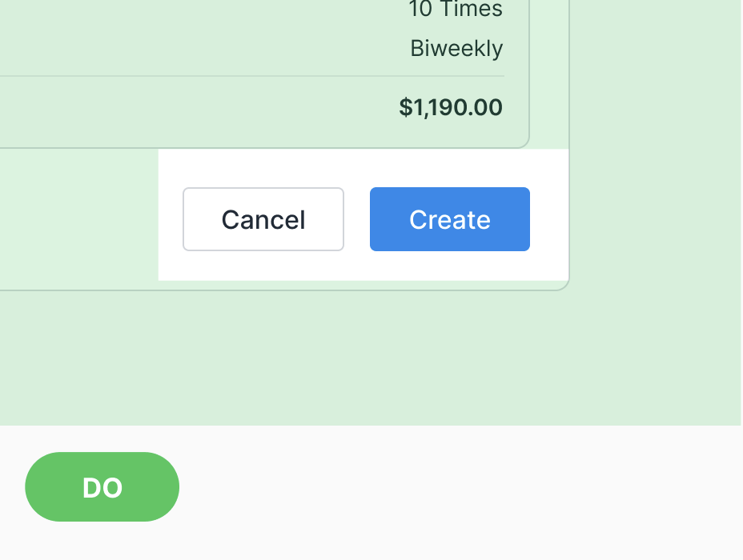The width and height of the screenshot is (743, 560).
Task: Click the summary card below the total
Action: pos(320,134)
